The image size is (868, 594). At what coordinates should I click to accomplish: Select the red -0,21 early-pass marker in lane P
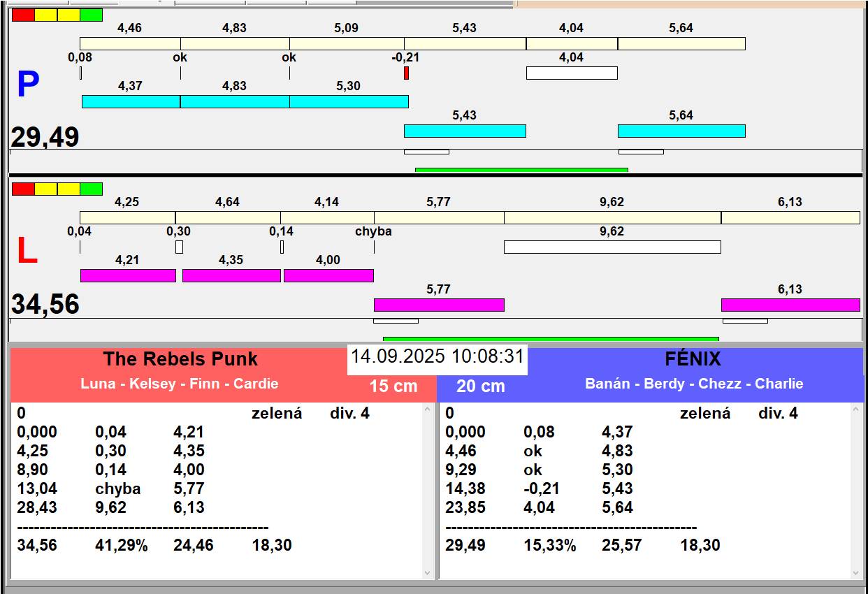click(x=406, y=73)
